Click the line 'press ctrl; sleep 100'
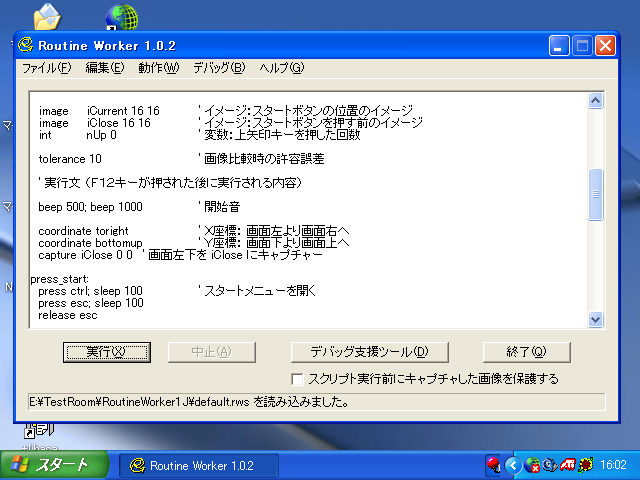The width and height of the screenshot is (640, 480). [x=90, y=291]
